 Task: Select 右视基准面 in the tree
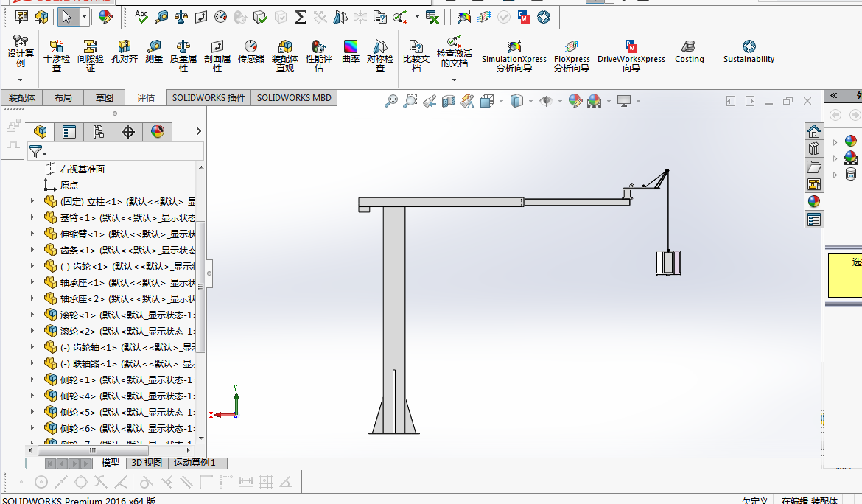83,169
